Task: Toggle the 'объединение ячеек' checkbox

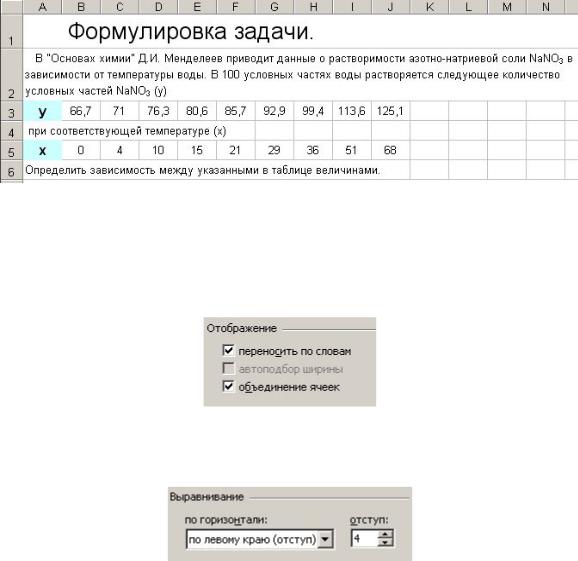Action: [x=228, y=386]
